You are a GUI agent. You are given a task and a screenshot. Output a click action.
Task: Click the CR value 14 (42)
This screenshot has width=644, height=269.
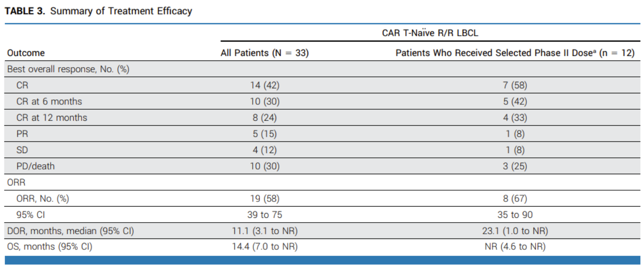[x=264, y=85]
